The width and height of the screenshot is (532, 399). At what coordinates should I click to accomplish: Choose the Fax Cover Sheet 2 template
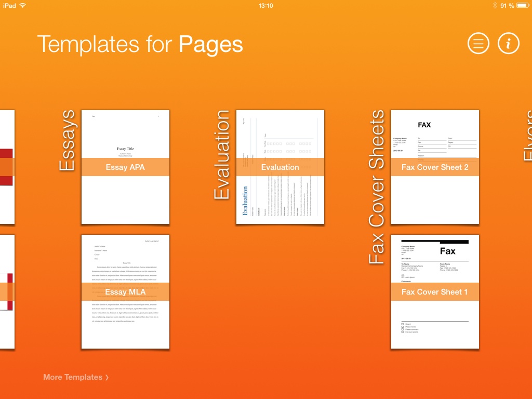(x=435, y=167)
